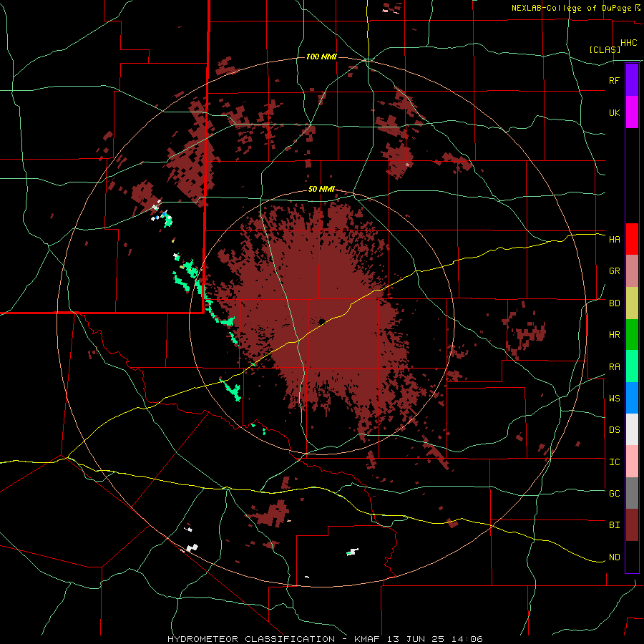The image size is (644, 644).
Task: Click the HR legend label
Action: (614, 335)
